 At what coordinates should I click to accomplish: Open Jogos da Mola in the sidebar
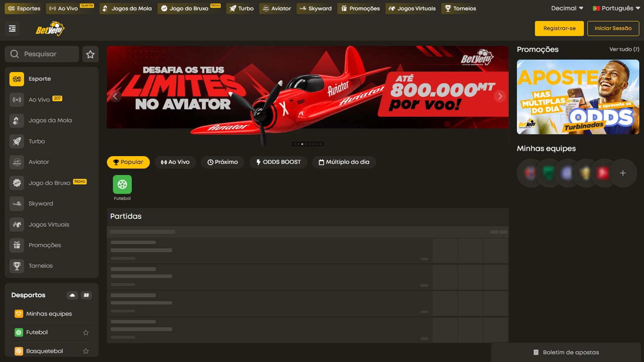tap(52, 121)
